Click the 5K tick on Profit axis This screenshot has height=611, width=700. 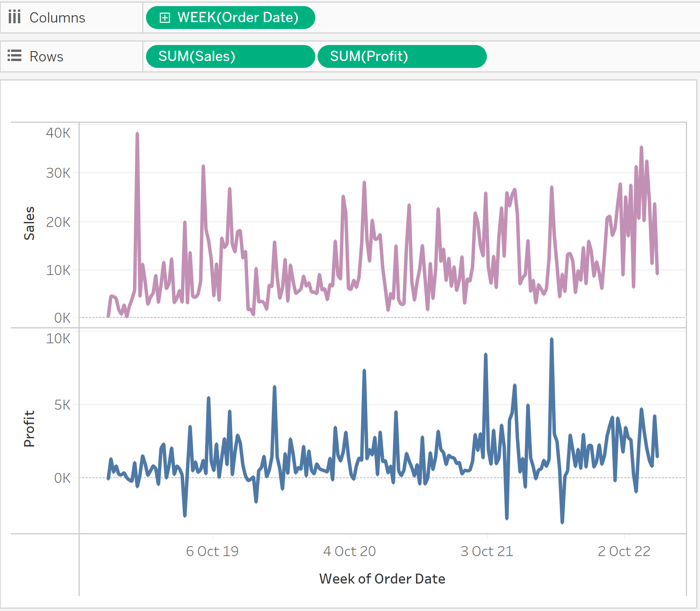pos(62,405)
